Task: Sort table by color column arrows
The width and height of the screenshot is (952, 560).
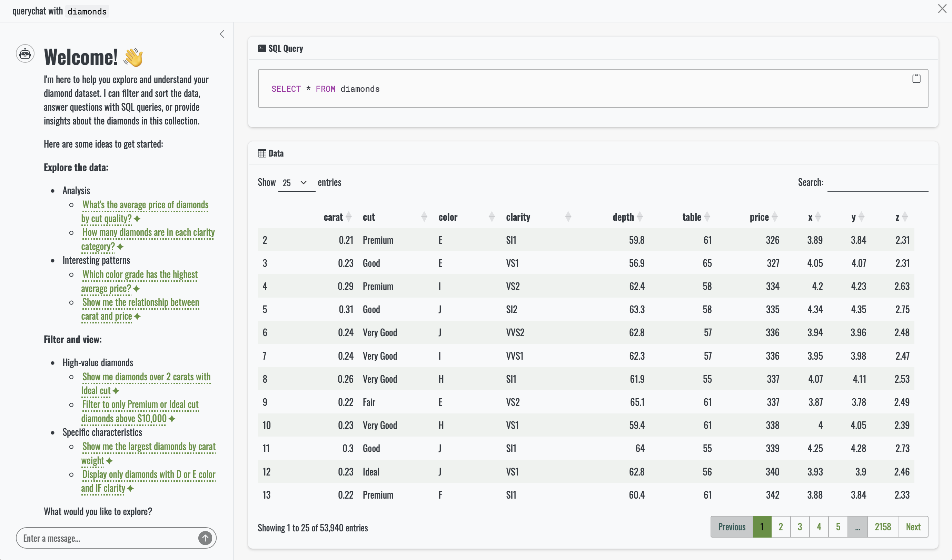Action: click(492, 217)
